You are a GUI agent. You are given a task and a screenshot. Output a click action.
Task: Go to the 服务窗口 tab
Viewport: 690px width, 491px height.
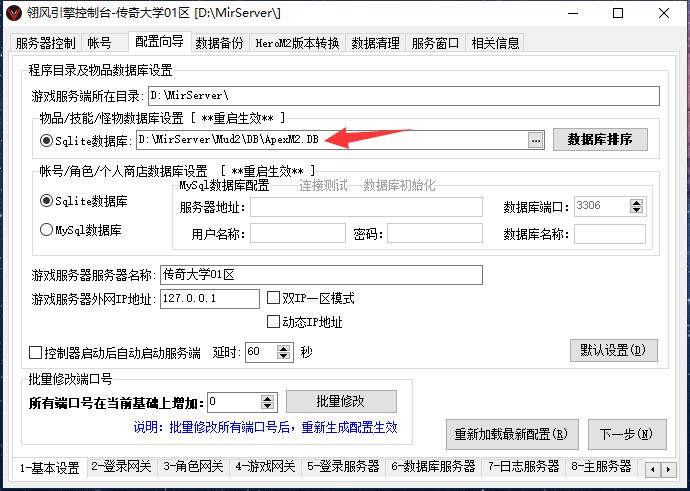(435, 43)
